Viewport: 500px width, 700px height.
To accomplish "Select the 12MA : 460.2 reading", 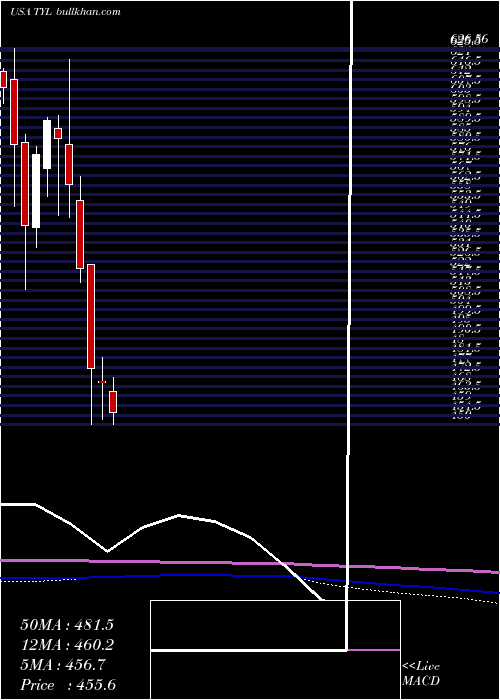I will coord(67,645).
